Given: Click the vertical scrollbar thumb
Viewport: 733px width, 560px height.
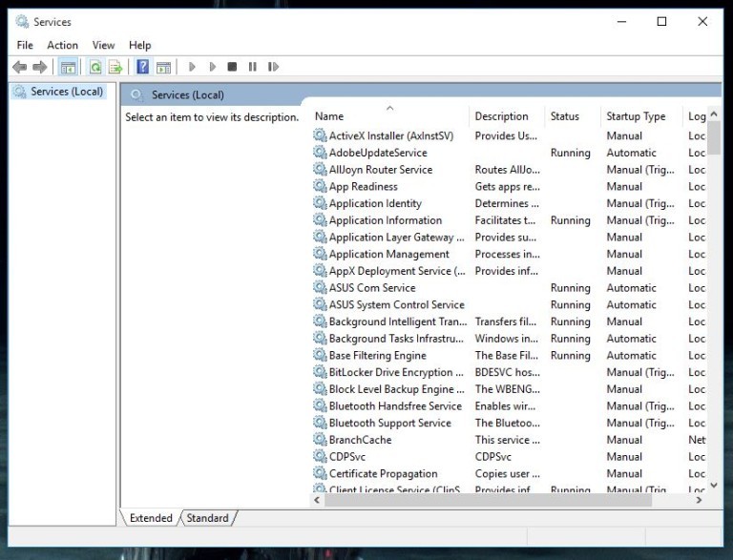Looking at the screenshot, I should (714, 138).
